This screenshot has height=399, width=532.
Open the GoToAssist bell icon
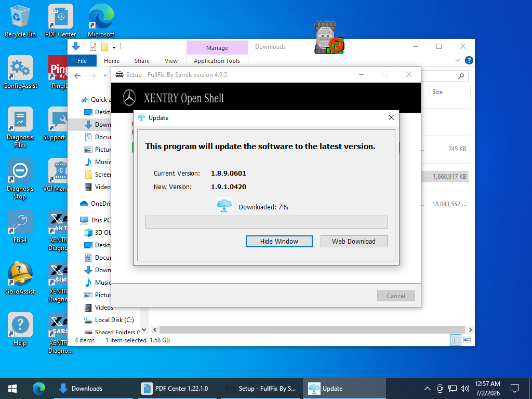tap(20, 278)
